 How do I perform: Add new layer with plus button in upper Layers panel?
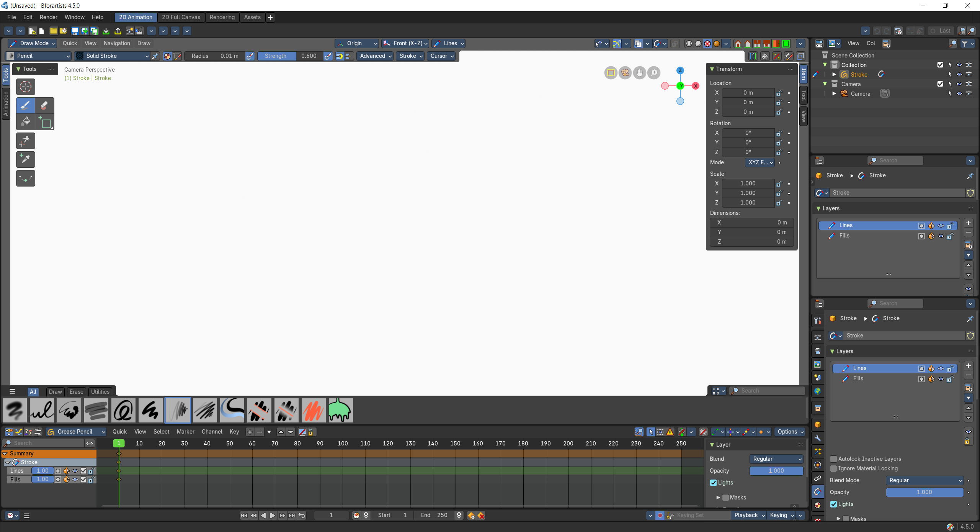[x=969, y=223]
